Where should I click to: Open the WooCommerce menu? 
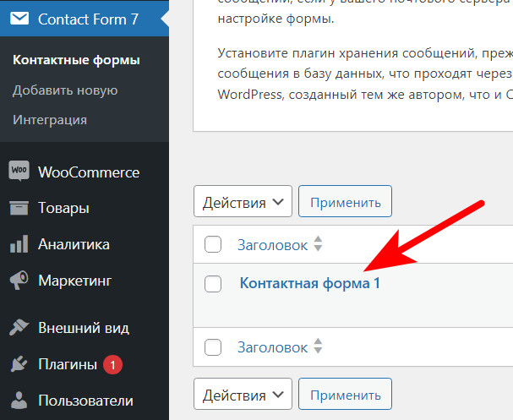point(85,172)
